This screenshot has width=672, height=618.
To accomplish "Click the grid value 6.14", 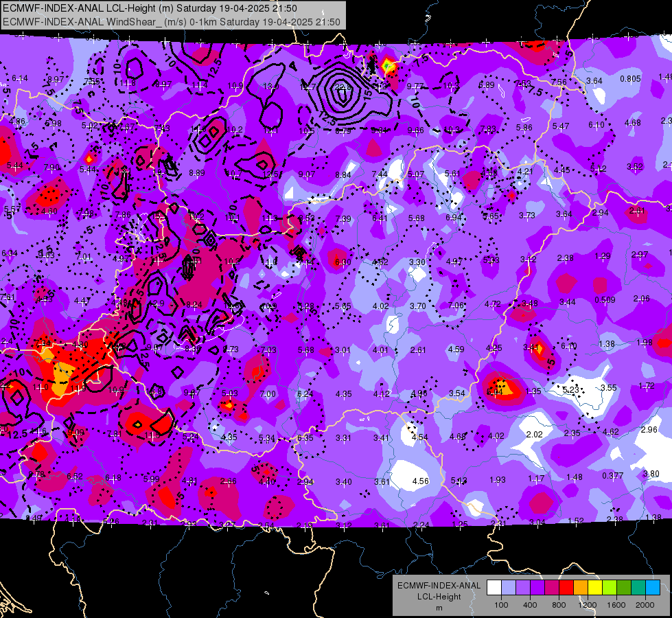I will [x=20, y=78].
